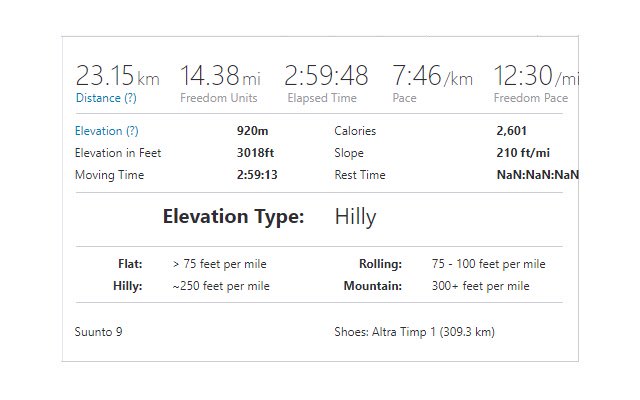This screenshot has width=640, height=400.
Task: Click the Flat legend label
Action: (130, 264)
